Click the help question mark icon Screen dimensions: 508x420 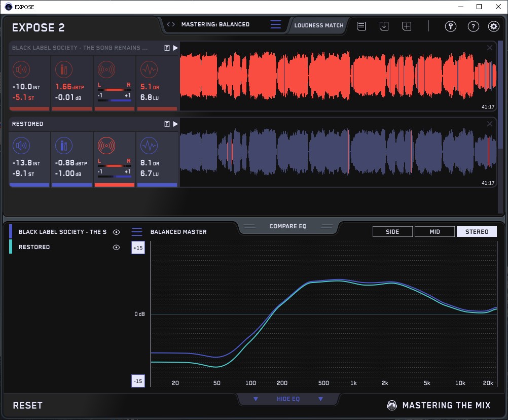click(473, 26)
